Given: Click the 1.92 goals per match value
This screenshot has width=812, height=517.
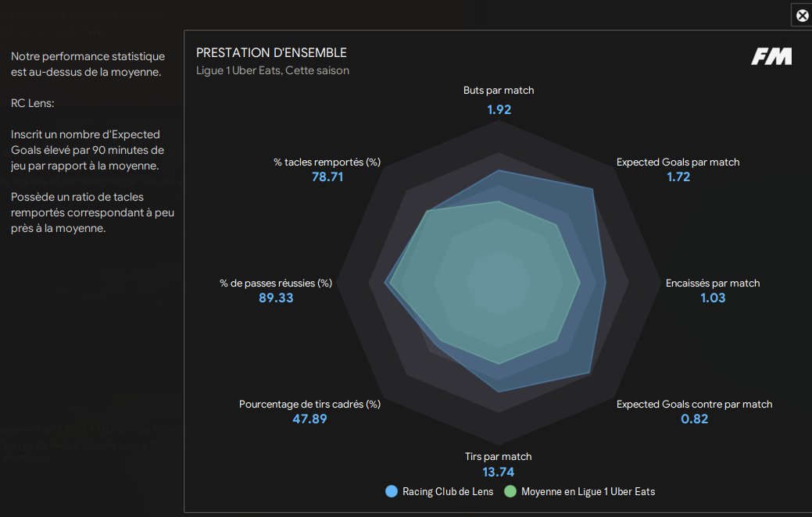Looking at the screenshot, I should 499,109.
